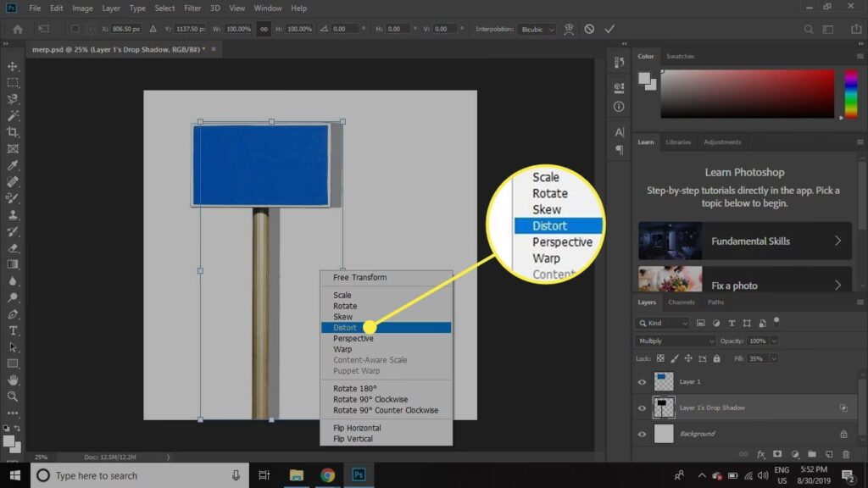Open the Multiply blend mode dropdown
Image resolution: width=868 pixels, height=488 pixels.
[x=675, y=341]
